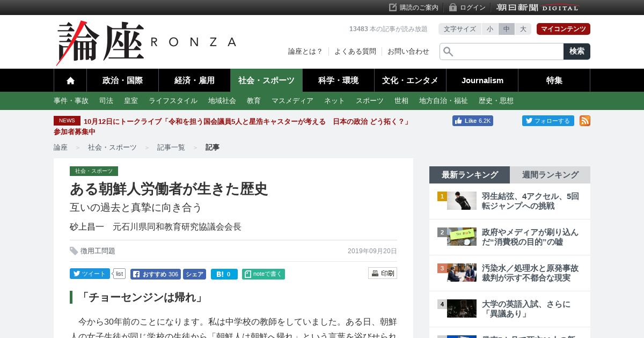Select マスメディア subcategory
Screen dimensions: 644x338
pos(292,101)
